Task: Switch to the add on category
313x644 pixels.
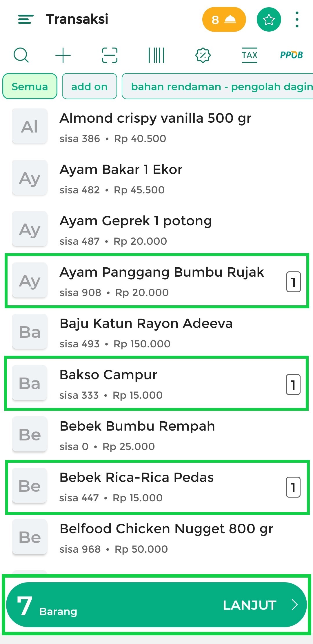Action: 89,86
